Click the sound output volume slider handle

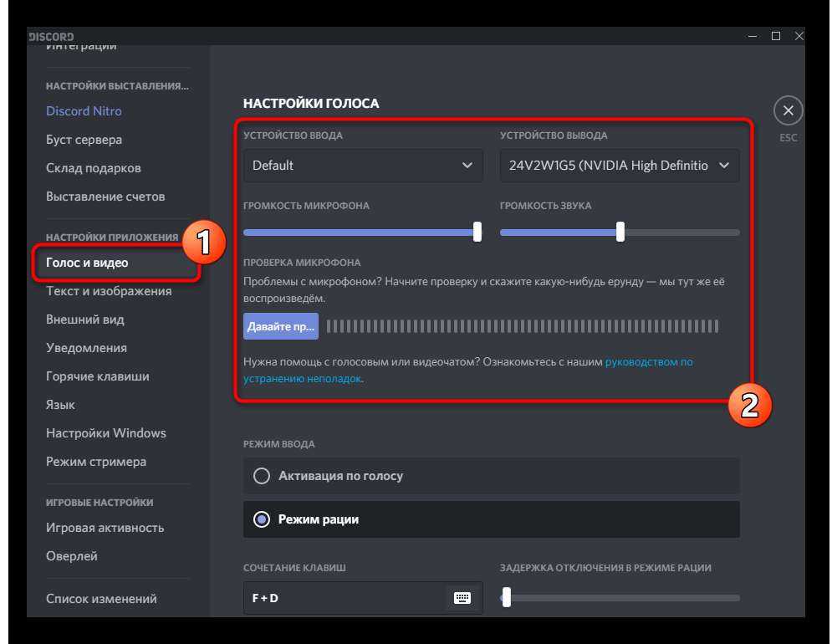(620, 232)
